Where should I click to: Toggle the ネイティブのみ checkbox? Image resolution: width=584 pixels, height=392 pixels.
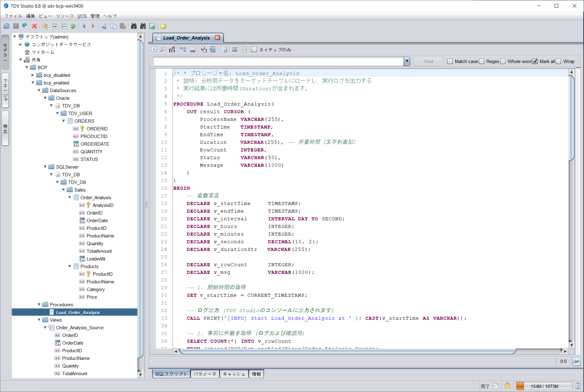point(254,50)
